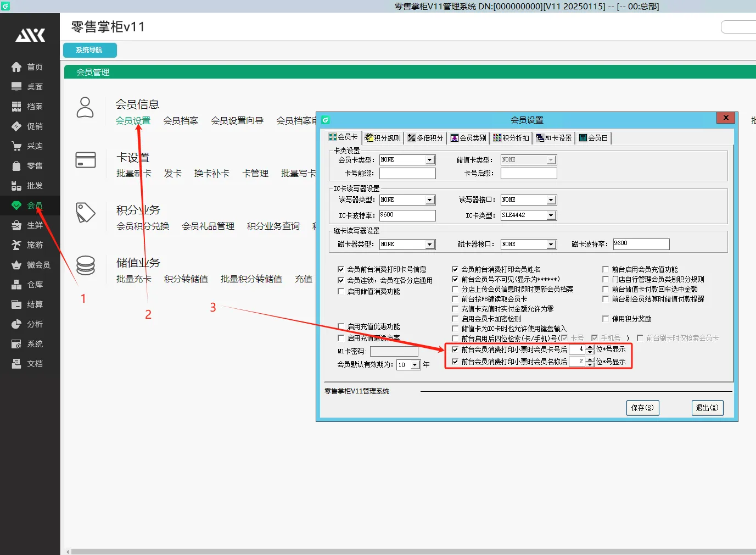Expand the 会员默认有效期 dropdown
The width and height of the screenshot is (756, 555).
pyautogui.click(x=415, y=365)
